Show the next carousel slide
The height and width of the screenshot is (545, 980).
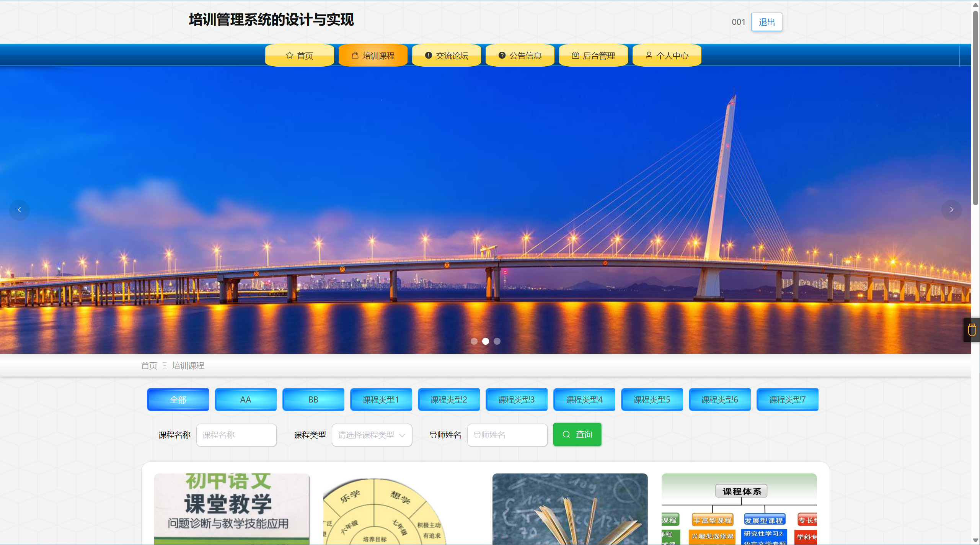coord(951,210)
